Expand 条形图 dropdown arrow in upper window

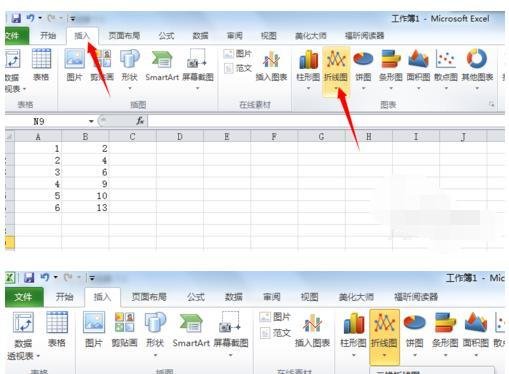click(x=391, y=88)
